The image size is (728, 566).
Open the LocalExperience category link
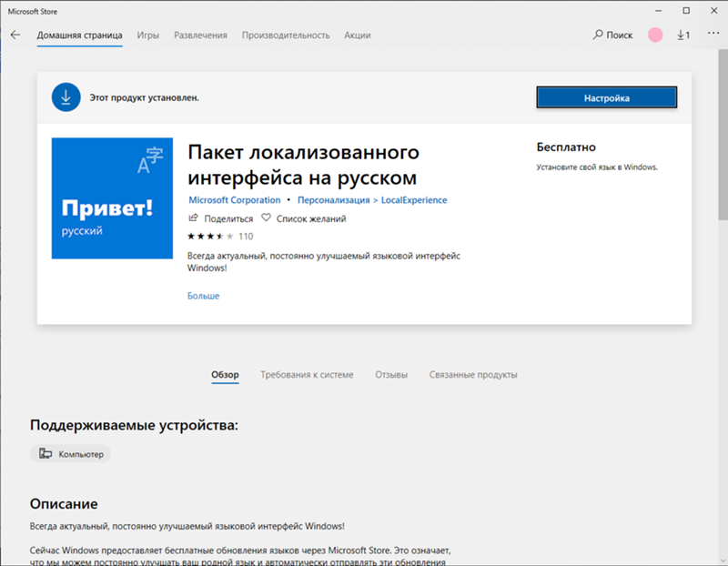point(414,200)
